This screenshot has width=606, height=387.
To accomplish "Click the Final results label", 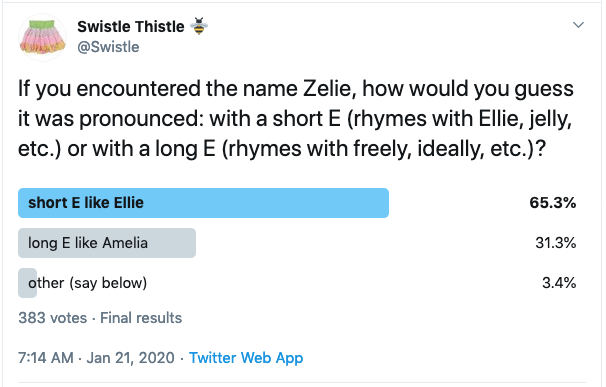I will (141, 318).
